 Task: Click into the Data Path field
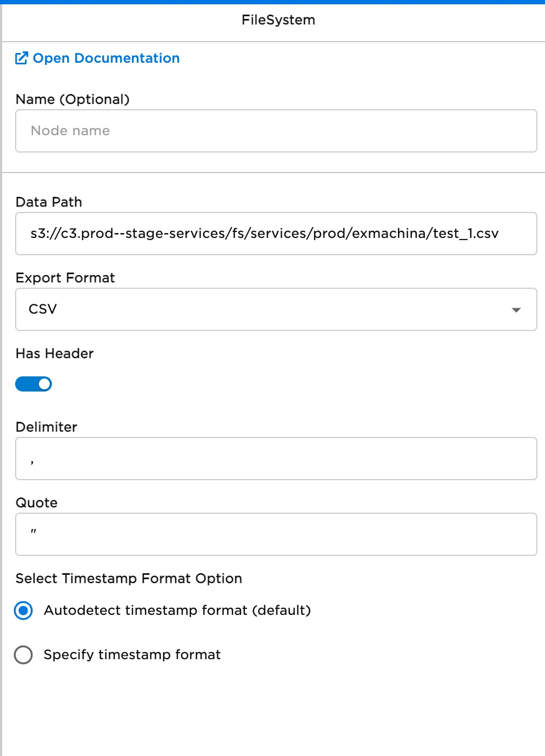(276, 234)
